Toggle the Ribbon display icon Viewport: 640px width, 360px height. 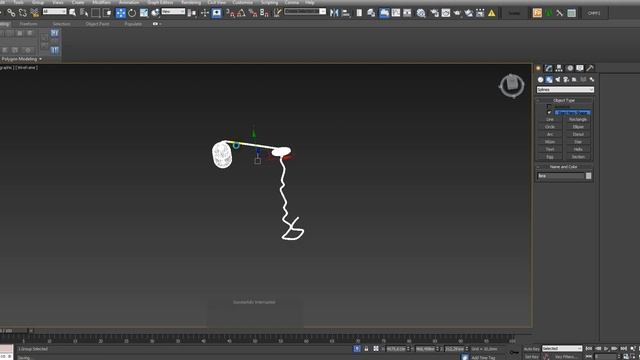(384, 13)
